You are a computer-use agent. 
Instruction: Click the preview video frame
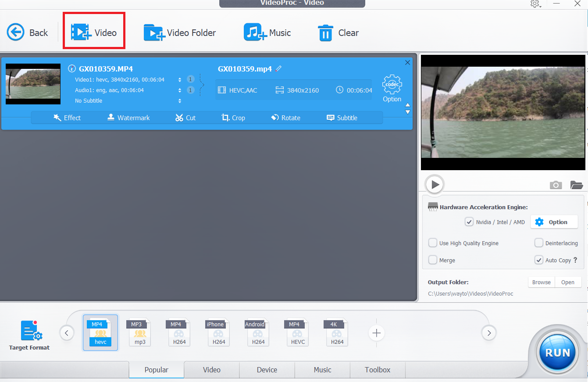pyautogui.click(x=502, y=112)
